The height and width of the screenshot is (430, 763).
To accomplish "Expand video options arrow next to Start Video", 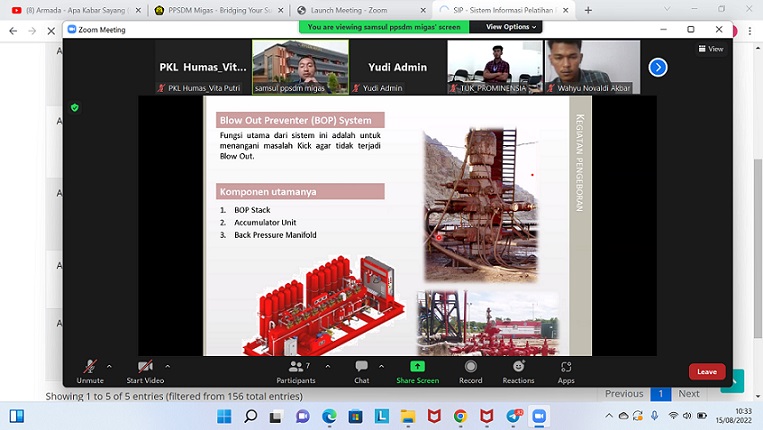I will pos(167,366).
